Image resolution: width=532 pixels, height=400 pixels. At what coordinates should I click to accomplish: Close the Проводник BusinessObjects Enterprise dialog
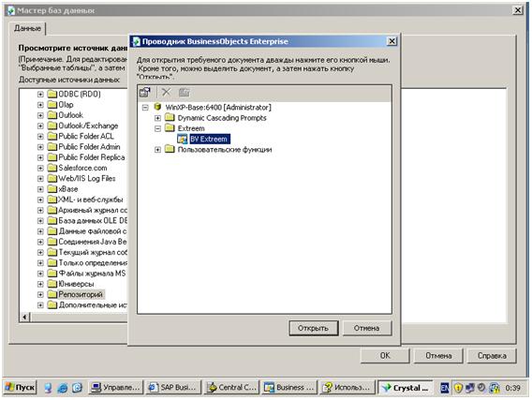point(392,41)
